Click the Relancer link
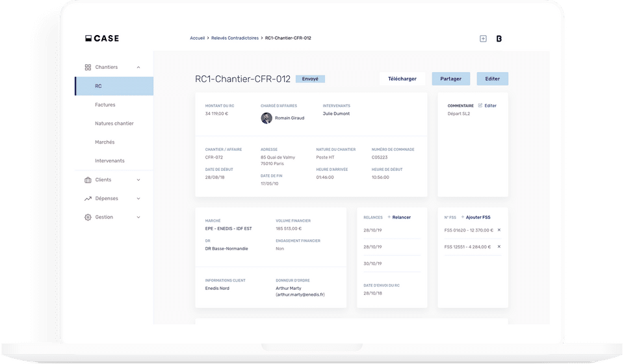This screenshot has height=364, width=624. [x=401, y=217]
